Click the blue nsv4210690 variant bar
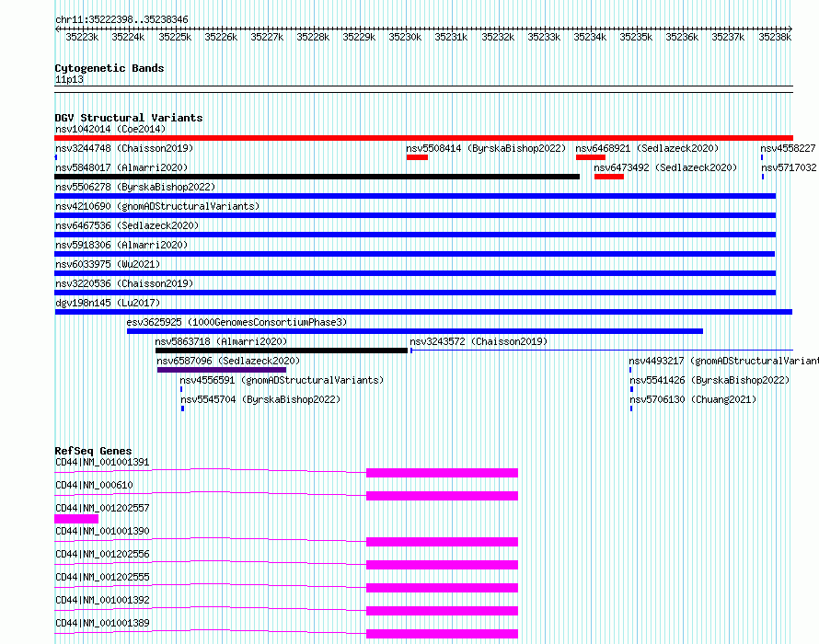819x644 pixels. click(415, 215)
